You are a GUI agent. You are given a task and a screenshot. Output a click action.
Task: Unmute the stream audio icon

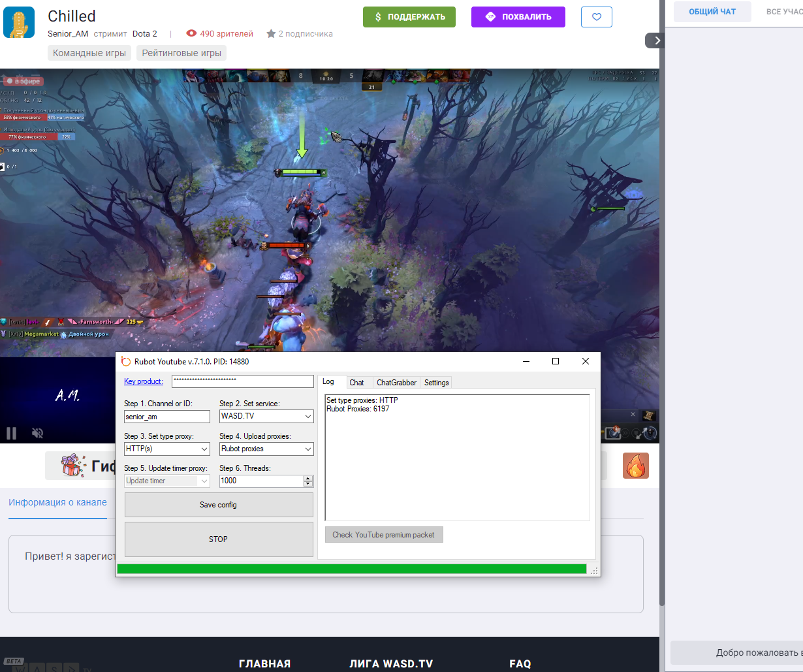(x=38, y=433)
